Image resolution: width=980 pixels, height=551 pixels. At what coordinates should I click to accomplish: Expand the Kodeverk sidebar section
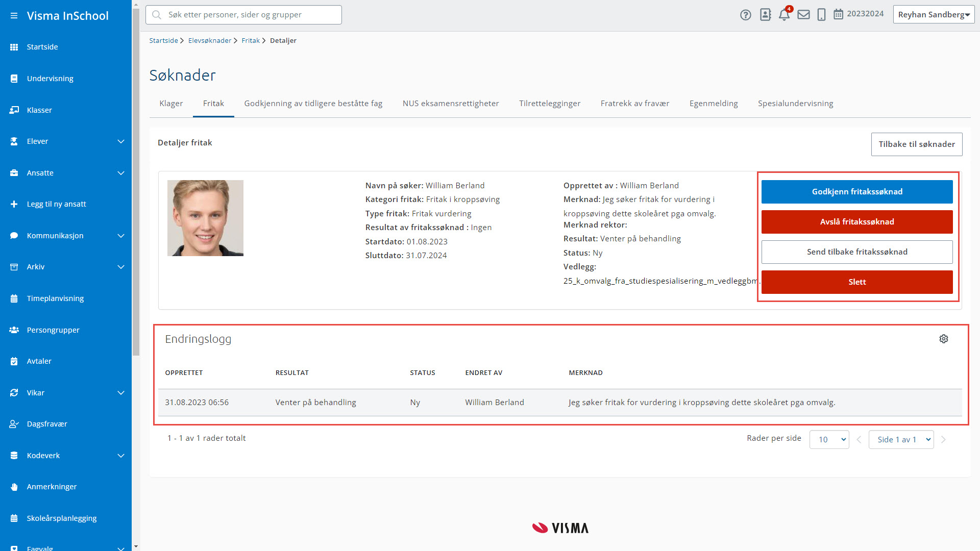point(121,456)
